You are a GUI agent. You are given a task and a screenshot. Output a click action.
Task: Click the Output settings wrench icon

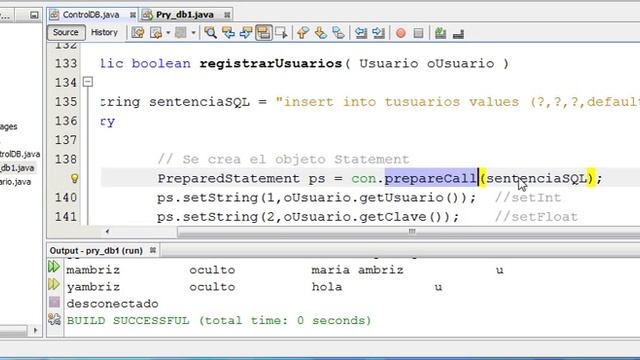(x=54, y=319)
